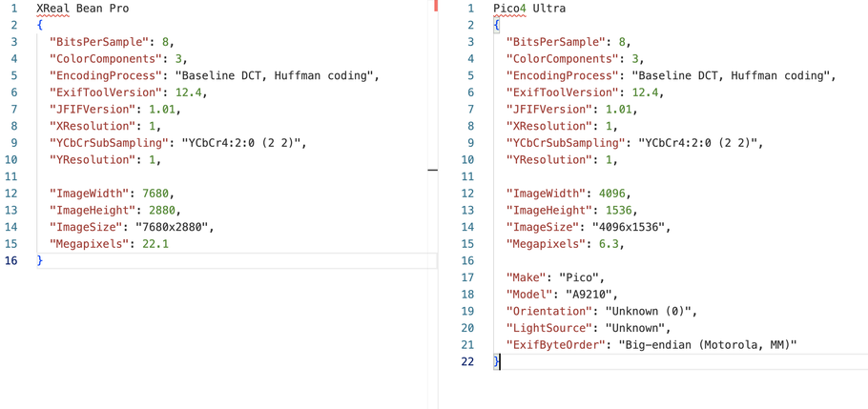Click Megapixels value 6.3
Screen dimensions: 868x409
pos(610,244)
